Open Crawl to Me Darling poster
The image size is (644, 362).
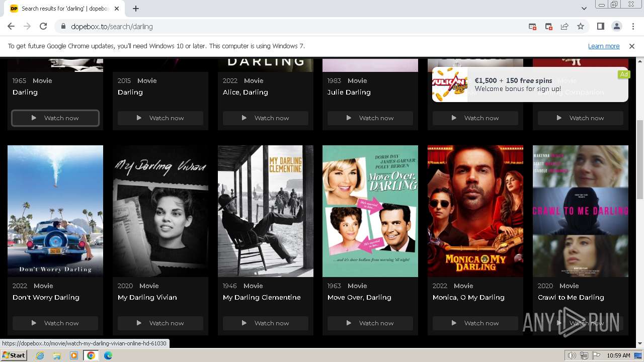[x=581, y=211]
